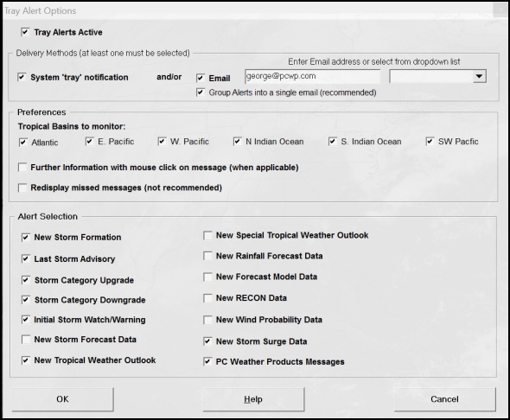
Task: Open the email address dropdown list
Action: pyautogui.click(x=479, y=76)
